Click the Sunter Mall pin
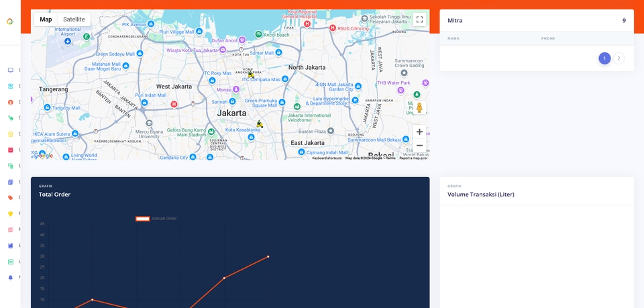The image size is (644, 308). (279, 52)
